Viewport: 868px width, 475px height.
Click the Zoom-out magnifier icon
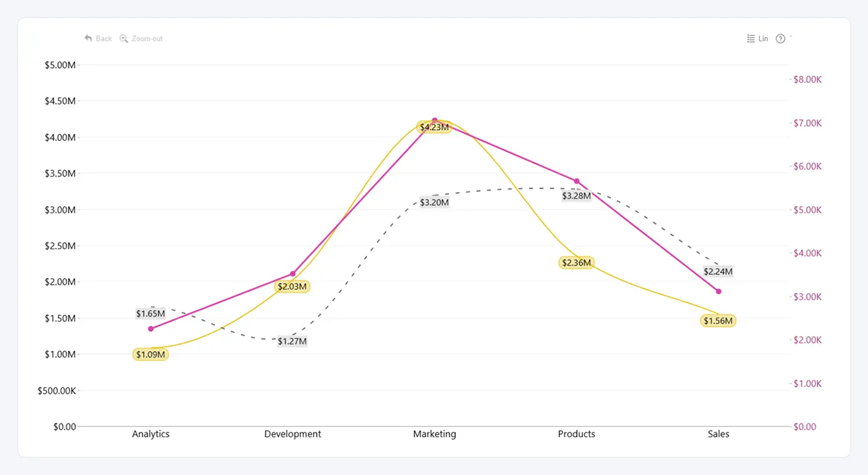click(x=123, y=39)
